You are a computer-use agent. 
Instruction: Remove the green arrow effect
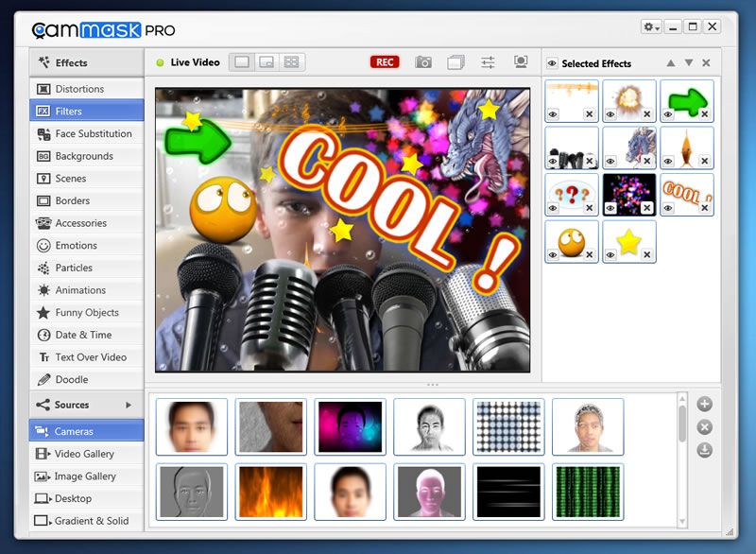(x=704, y=114)
